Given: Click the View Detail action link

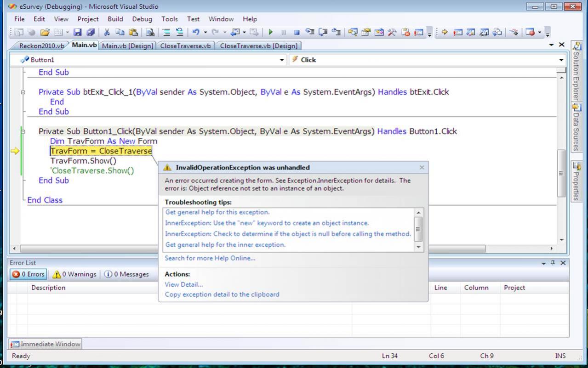Looking at the screenshot, I should click(184, 284).
